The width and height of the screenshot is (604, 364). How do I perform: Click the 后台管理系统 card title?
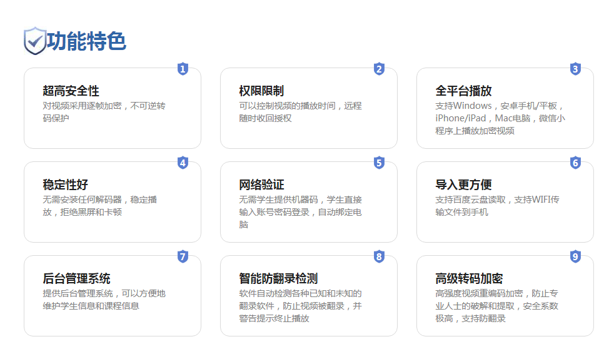(76, 278)
